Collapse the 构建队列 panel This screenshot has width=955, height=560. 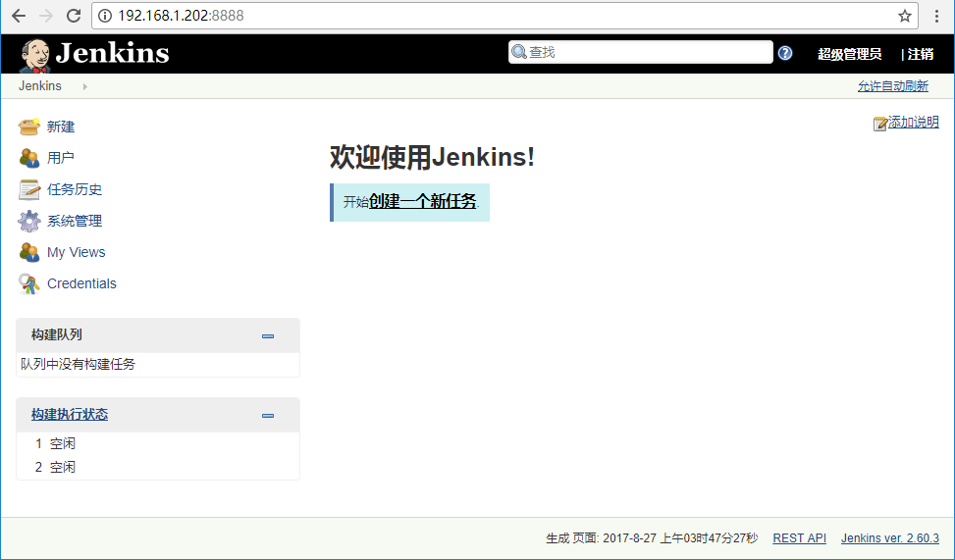(x=267, y=336)
